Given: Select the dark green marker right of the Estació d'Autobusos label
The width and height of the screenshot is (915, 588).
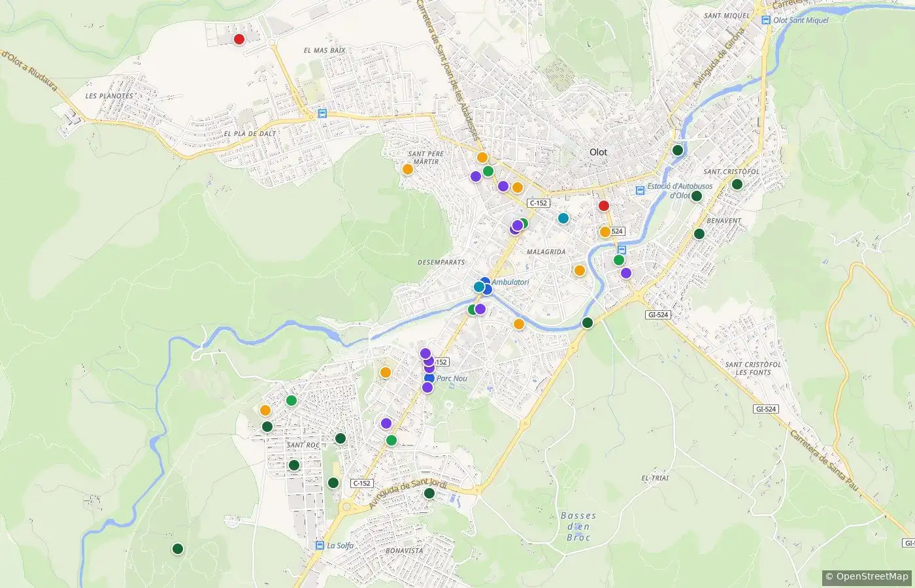Looking at the screenshot, I should coord(697,196).
